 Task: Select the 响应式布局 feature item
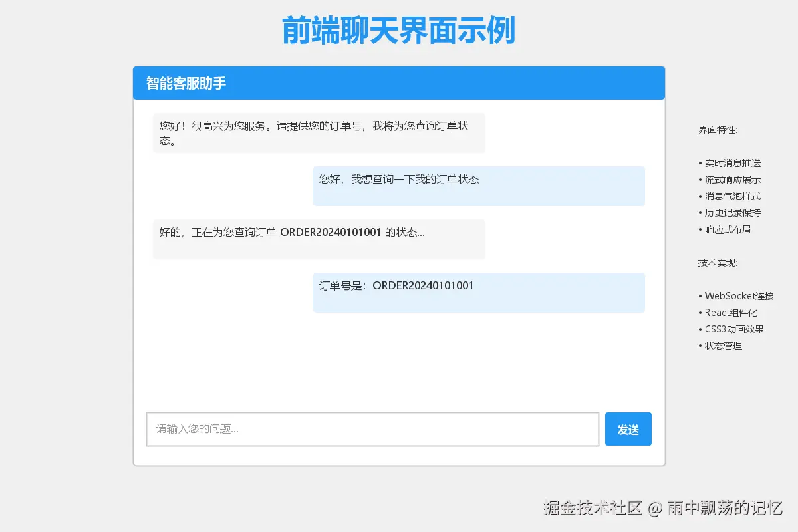tap(725, 229)
